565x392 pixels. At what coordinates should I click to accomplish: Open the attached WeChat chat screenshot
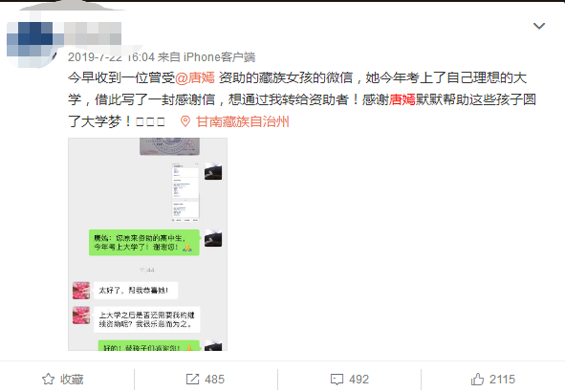[x=148, y=244]
